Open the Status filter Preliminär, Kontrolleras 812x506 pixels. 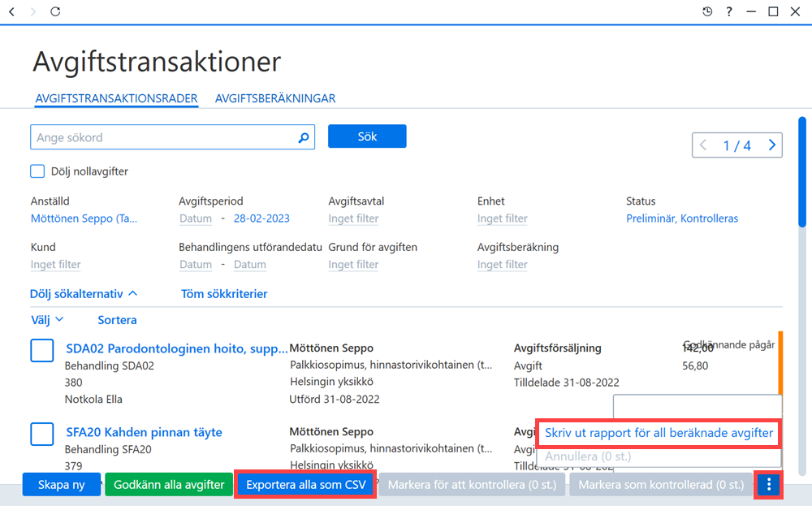pyautogui.click(x=682, y=218)
